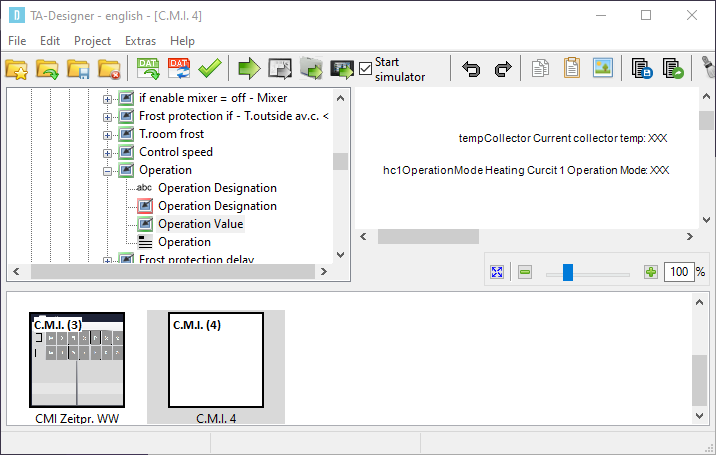The width and height of the screenshot is (716, 455).
Task: Click the minus zoom-out button
Action: click(x=524, y=272)
